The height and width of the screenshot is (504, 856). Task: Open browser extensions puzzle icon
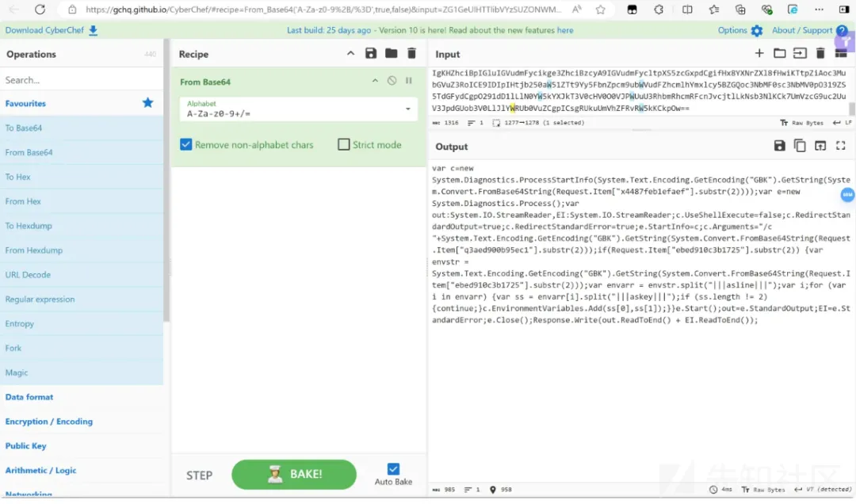coord(659,10)
